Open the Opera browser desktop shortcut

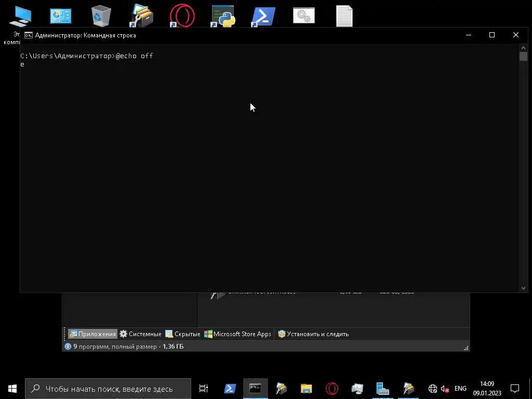click(182, 16)
